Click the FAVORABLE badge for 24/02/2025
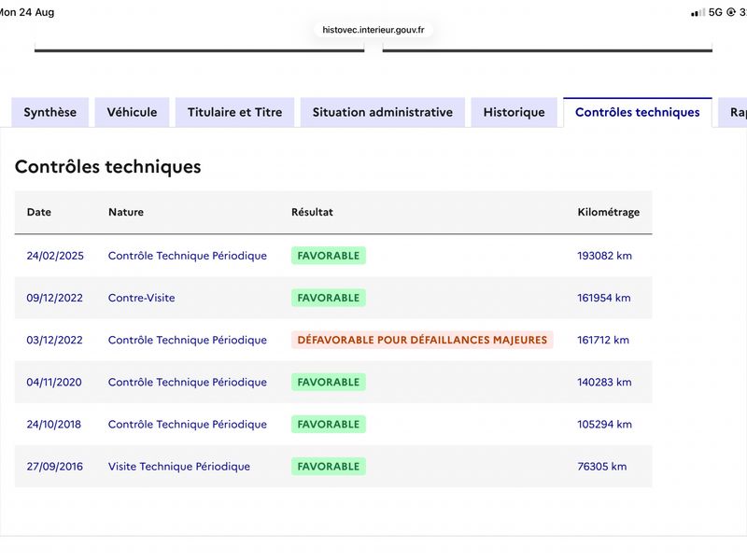 [x=329, y=256]
